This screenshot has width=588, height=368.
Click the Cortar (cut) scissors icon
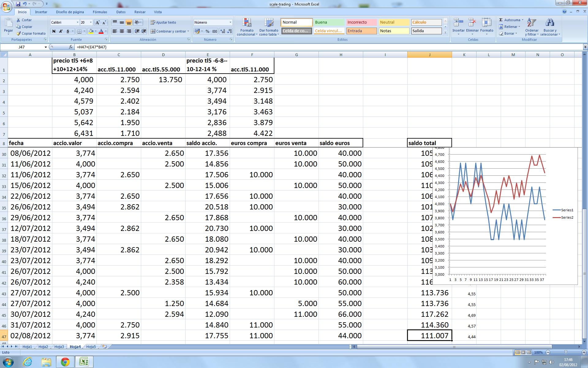[18, 20]
